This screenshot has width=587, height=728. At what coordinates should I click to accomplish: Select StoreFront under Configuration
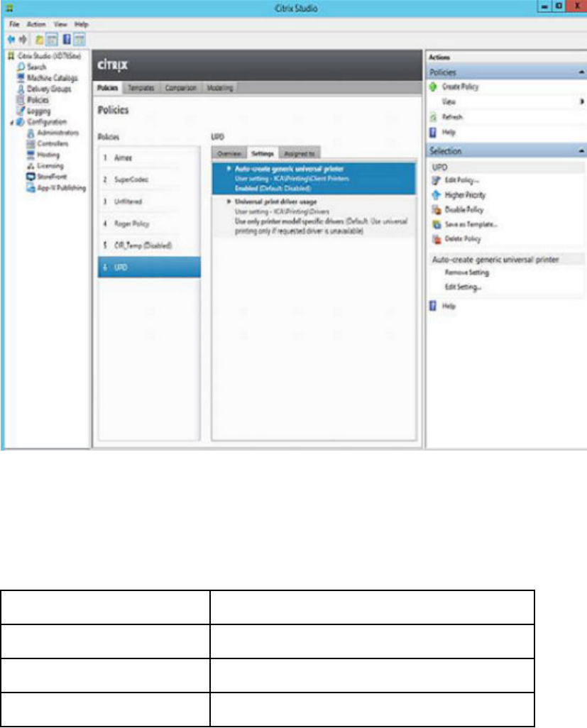pos(52,177)
